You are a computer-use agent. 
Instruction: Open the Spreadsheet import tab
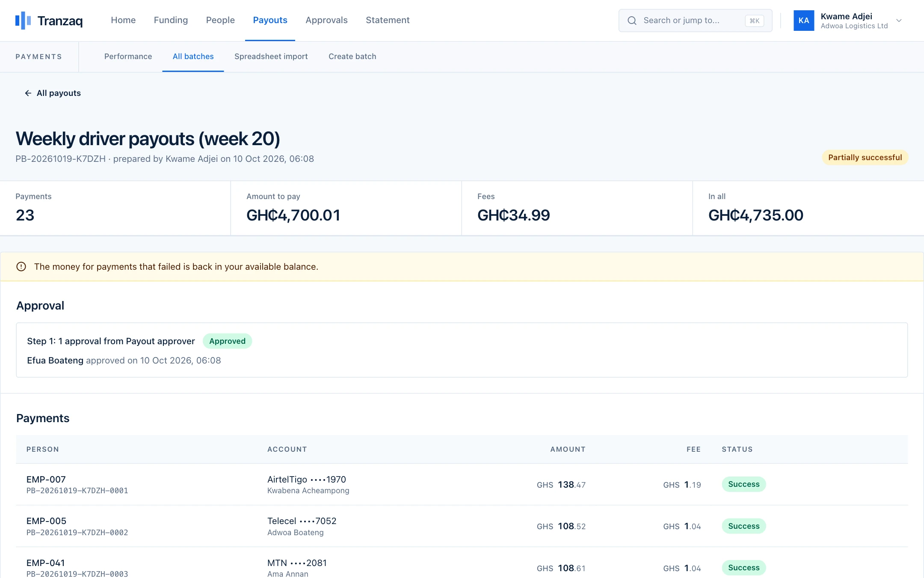click(x=271, y=57)
